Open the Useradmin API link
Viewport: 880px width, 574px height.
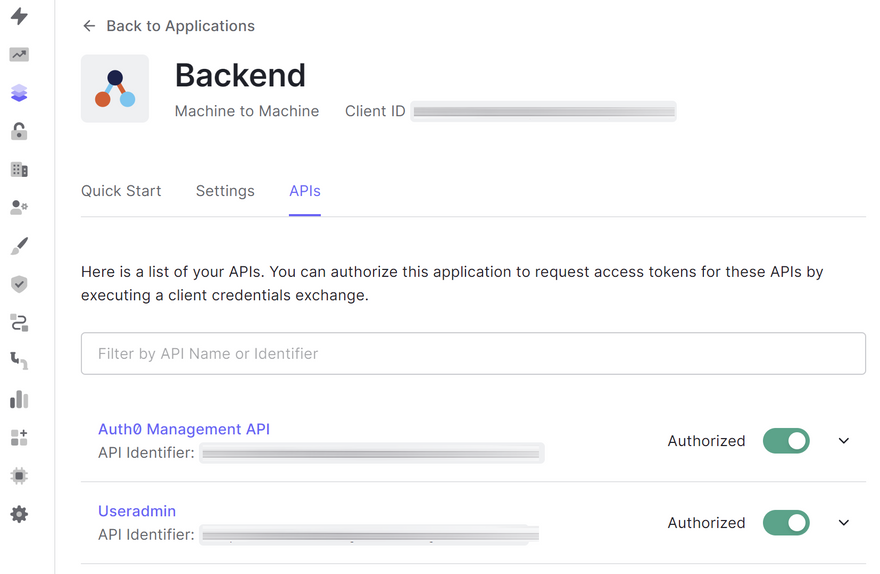(137, 511)
